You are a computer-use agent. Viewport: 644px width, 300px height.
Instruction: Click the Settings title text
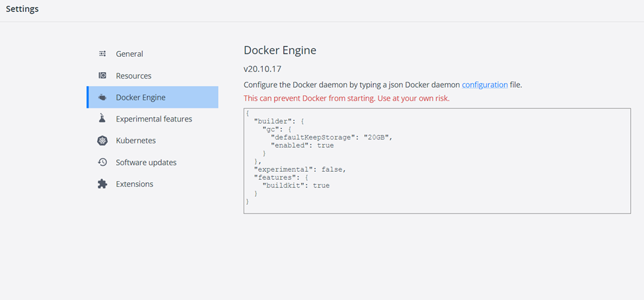coord(22,9)
